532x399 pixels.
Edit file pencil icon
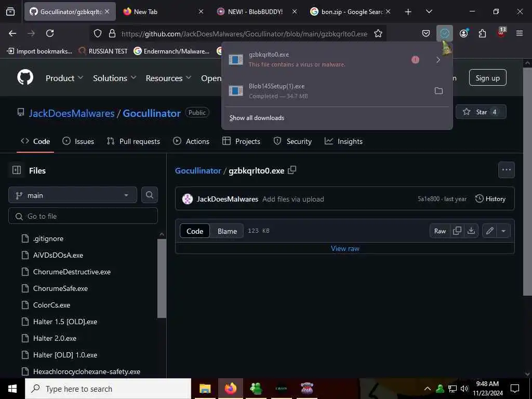coord(489,231)
